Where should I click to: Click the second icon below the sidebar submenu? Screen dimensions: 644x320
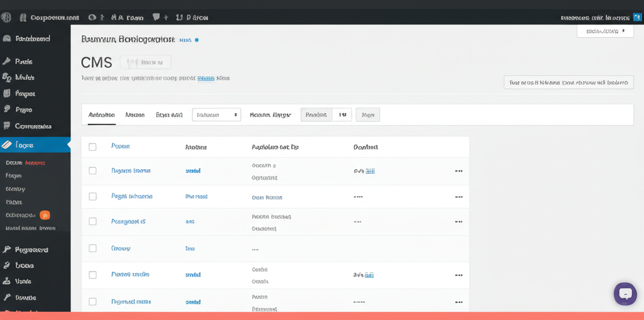(6, 266)
